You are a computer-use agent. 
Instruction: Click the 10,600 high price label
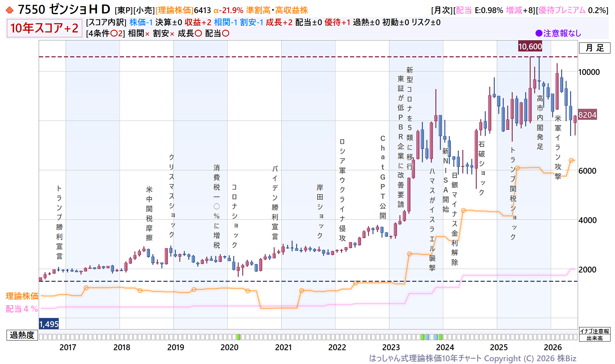(x=530, y=46)
